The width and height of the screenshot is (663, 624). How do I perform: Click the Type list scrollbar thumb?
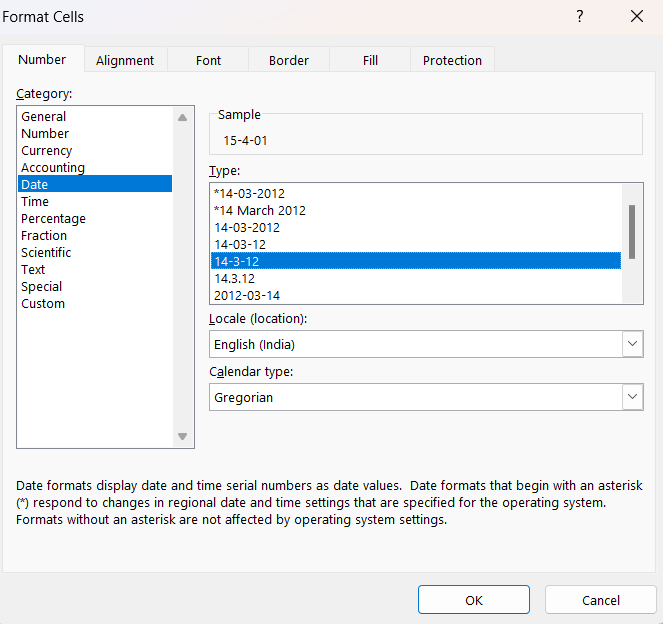[x=632, y=232]
